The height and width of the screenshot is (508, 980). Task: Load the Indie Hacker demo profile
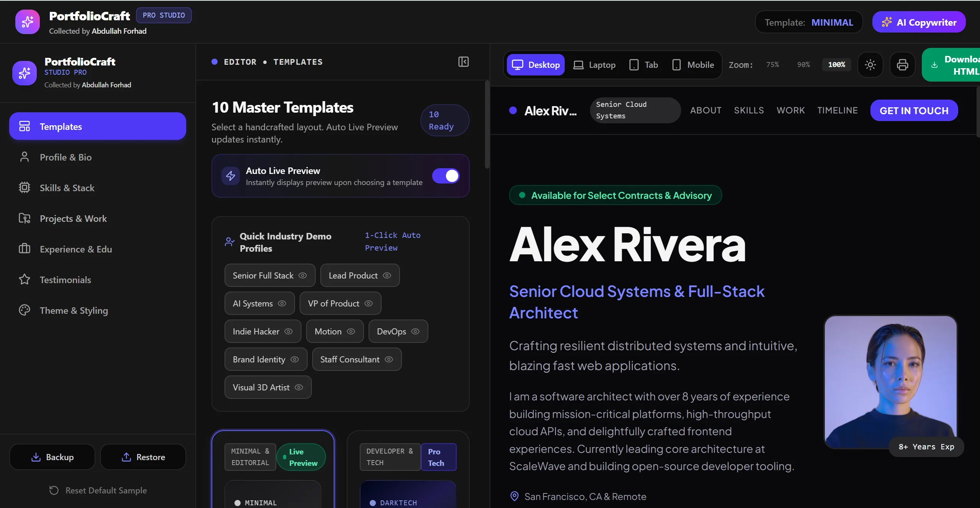click(262, 331)
